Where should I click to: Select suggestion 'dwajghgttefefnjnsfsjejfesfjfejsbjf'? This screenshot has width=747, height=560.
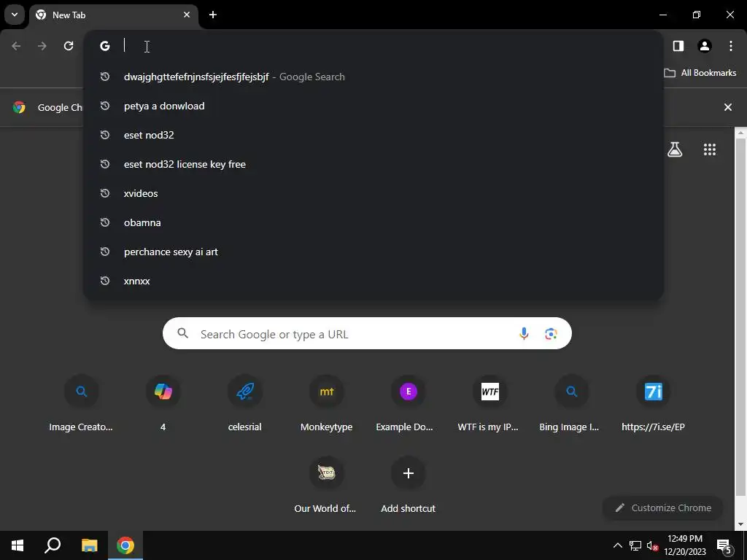click(x=373, y=77)
